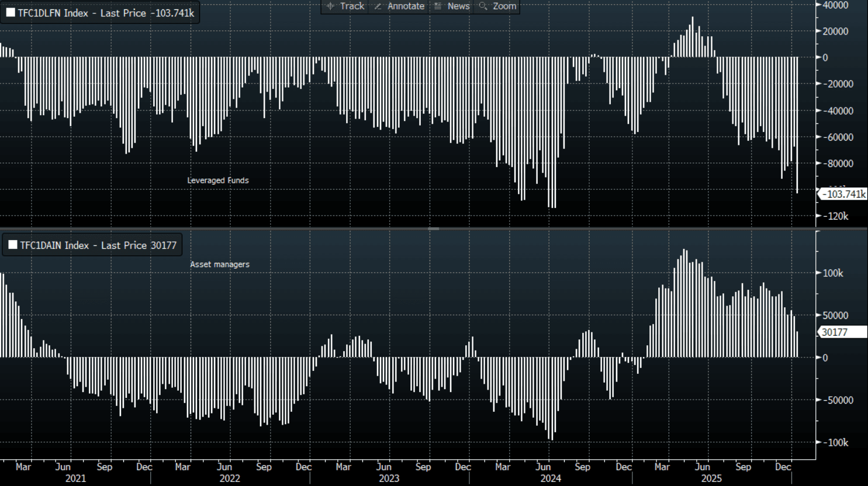The height and width of the screenshot is (486, 868).
Task: Click the 2021 year label on time axis
Action: pos(75,478)
